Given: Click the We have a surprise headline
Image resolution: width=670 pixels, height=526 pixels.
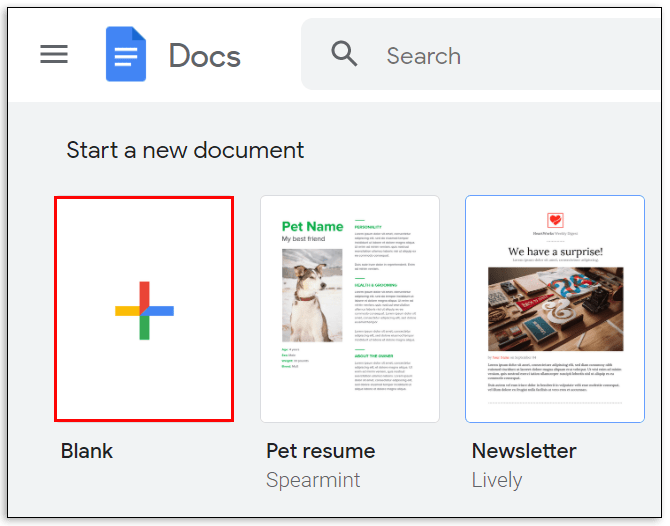Looking at the screenshot, I should click(555, 251).
